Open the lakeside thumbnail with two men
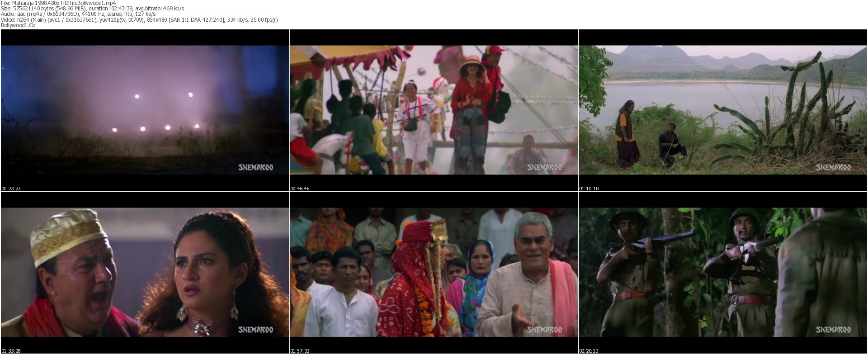Image resolution: width=868 pixels, height=354 pixels. click(x=723, y=110)
